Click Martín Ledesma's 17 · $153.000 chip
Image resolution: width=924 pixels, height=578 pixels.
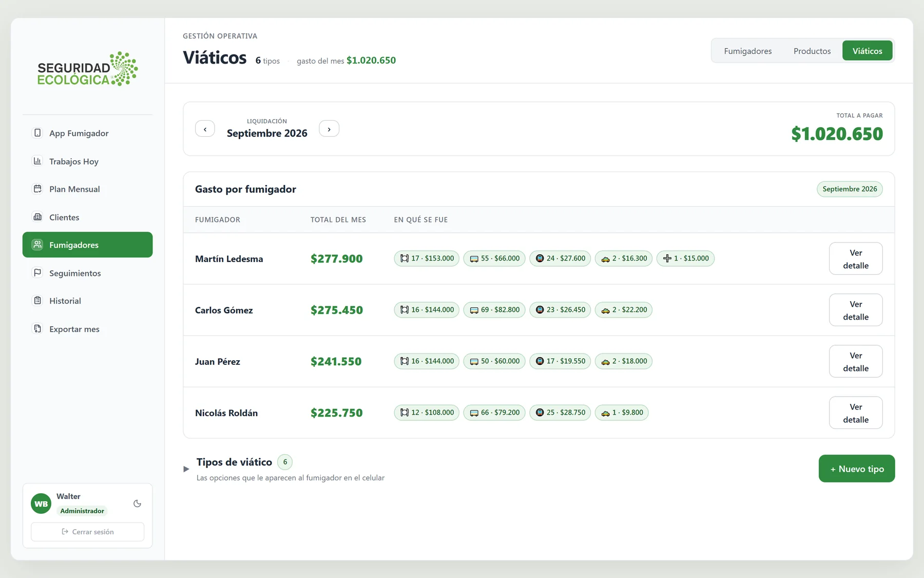pyautogui.click(x=427, y=258)
